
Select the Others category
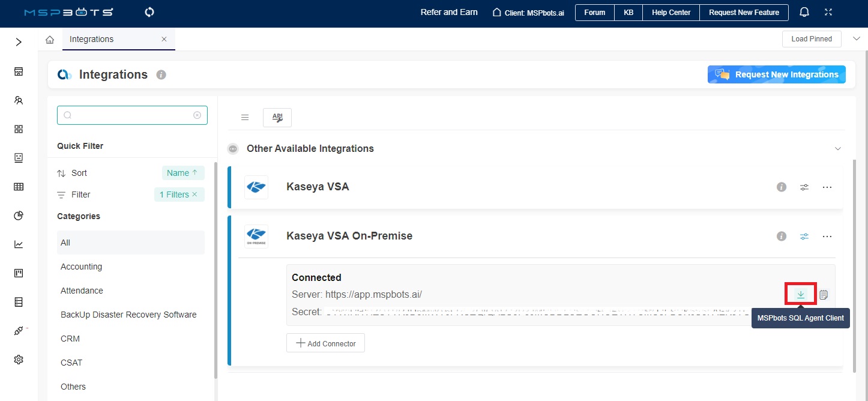73,387
